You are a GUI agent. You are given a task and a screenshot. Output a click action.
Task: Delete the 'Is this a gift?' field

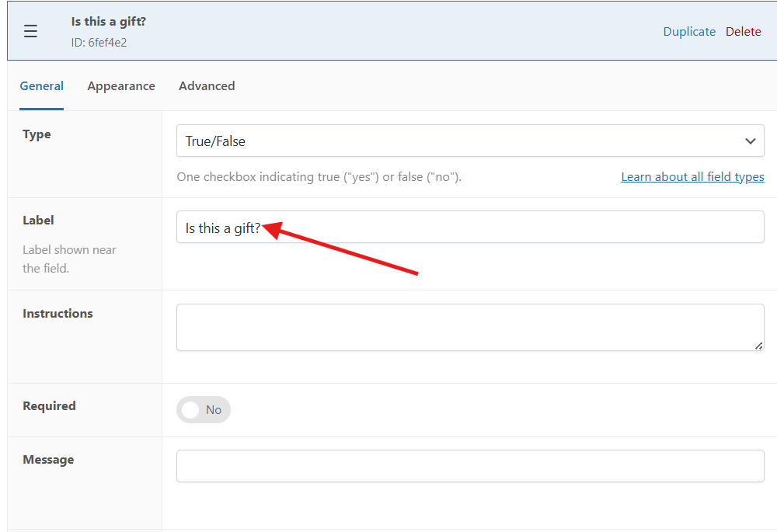pyautogui.click(x=744, y=32)
